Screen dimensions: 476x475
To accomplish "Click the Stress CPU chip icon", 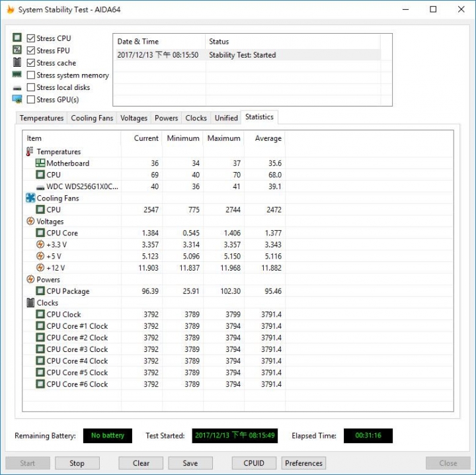I will (17, 38).
